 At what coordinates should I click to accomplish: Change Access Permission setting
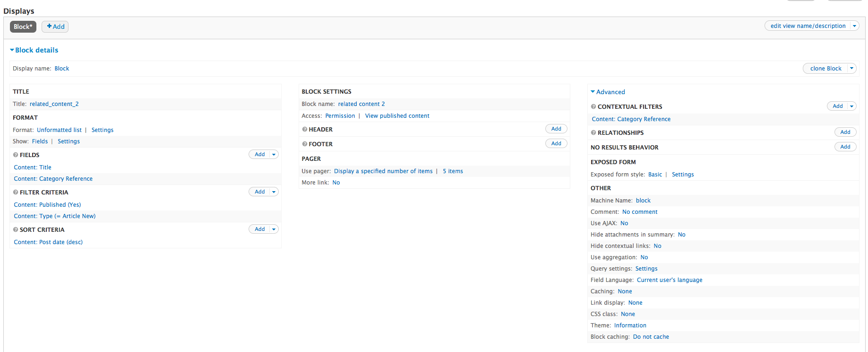pyautogui.click(x=340, y=116)
